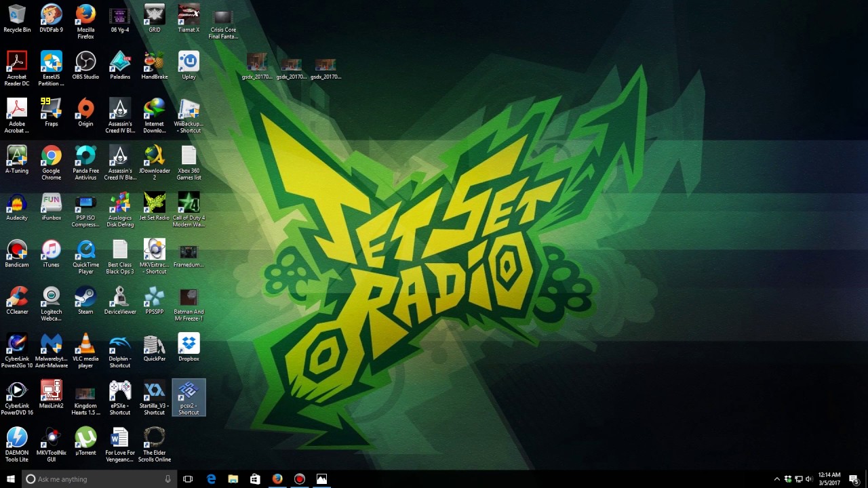Select the µTorrent desktop icon

click(x=85, y=441)
